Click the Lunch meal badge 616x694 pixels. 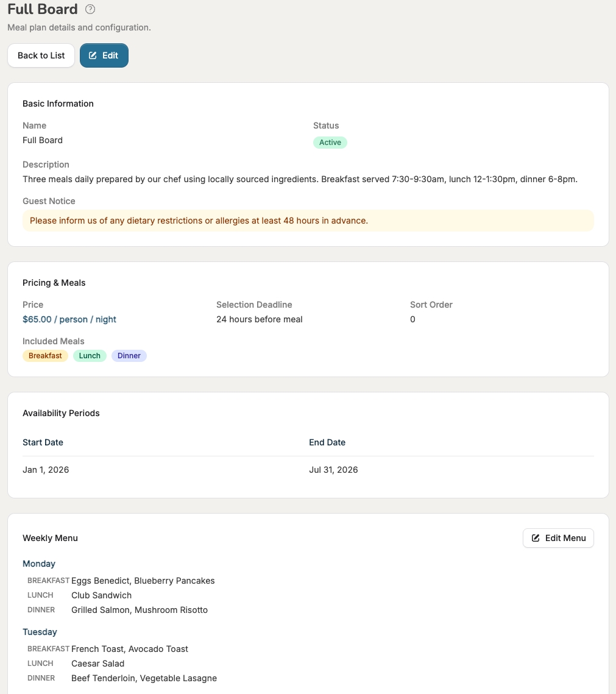(90, 355)
